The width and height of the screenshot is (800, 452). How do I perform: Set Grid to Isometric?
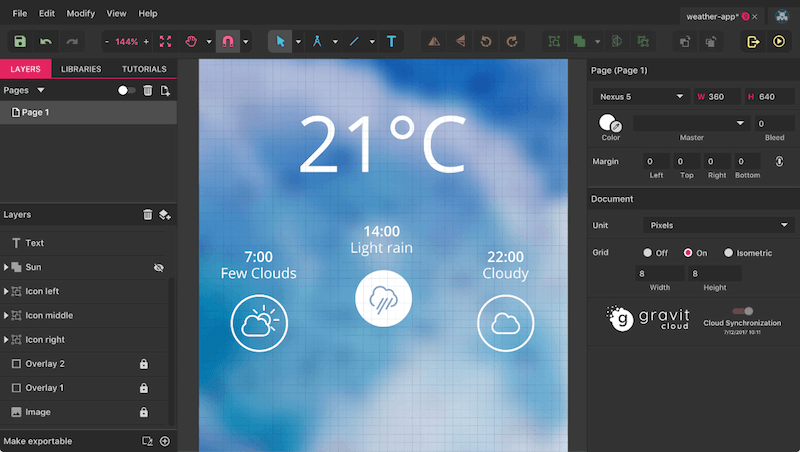tap(729, 253)
